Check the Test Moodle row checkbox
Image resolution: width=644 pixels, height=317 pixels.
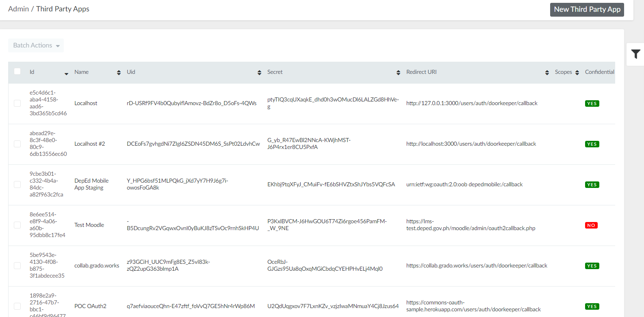(17, 225)
